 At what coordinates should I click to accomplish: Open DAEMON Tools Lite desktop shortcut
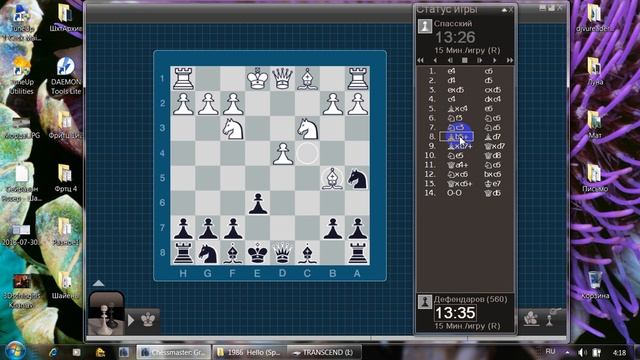(x=66, y=76)
